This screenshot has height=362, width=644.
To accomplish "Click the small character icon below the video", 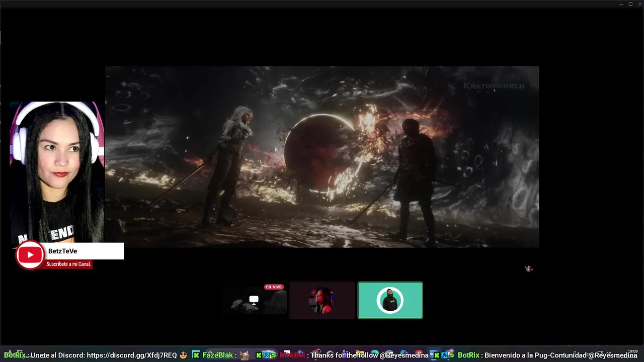I will coord(529,269).
